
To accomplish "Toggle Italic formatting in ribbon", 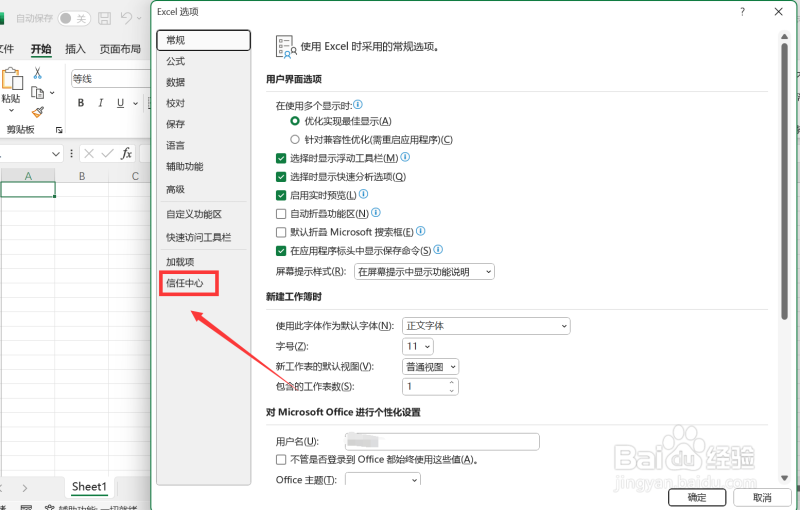I will click(101, 103).
